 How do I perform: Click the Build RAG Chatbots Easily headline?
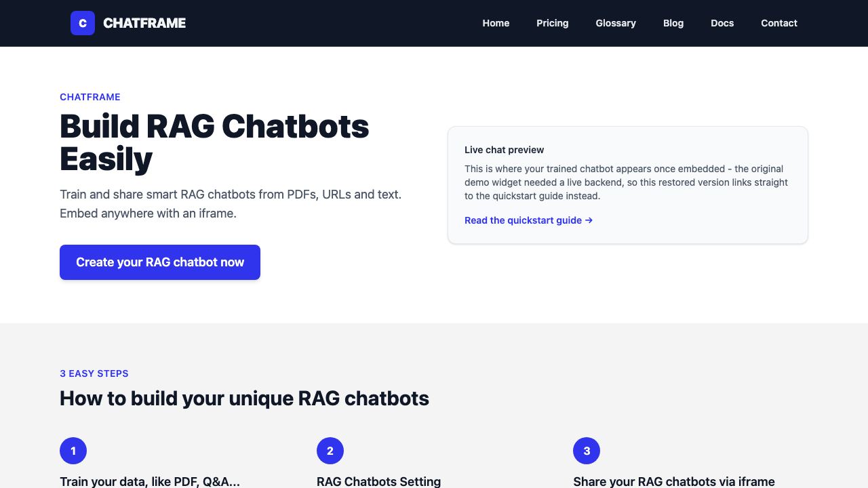[x=214, y=142]
